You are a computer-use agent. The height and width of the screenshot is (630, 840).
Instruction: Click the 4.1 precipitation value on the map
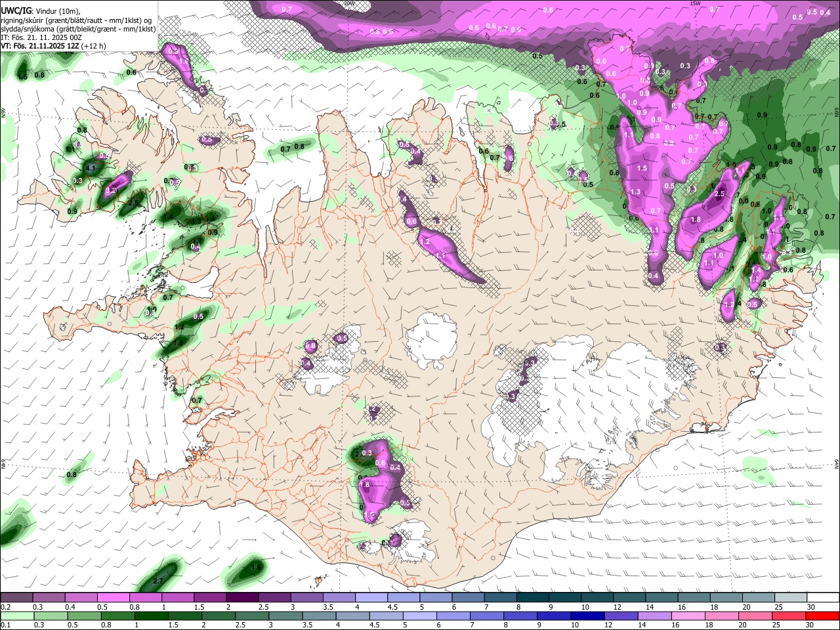click(91, 169)
